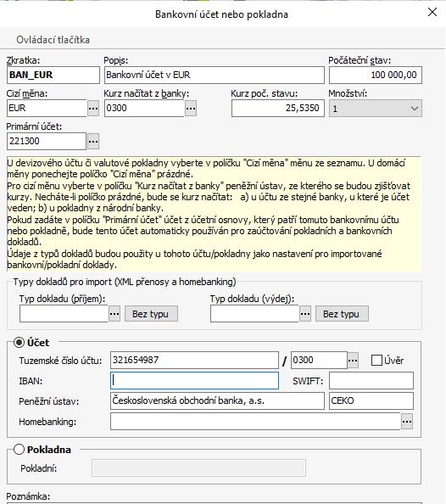
Task: Select the Účet radio button
Action: click(19, 343)
